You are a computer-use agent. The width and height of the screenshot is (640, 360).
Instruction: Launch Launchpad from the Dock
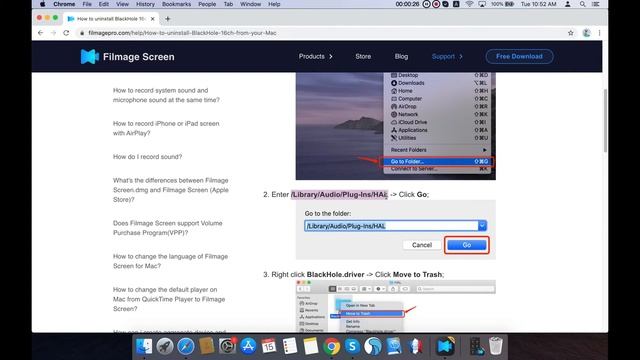click(x=164, y=346)
